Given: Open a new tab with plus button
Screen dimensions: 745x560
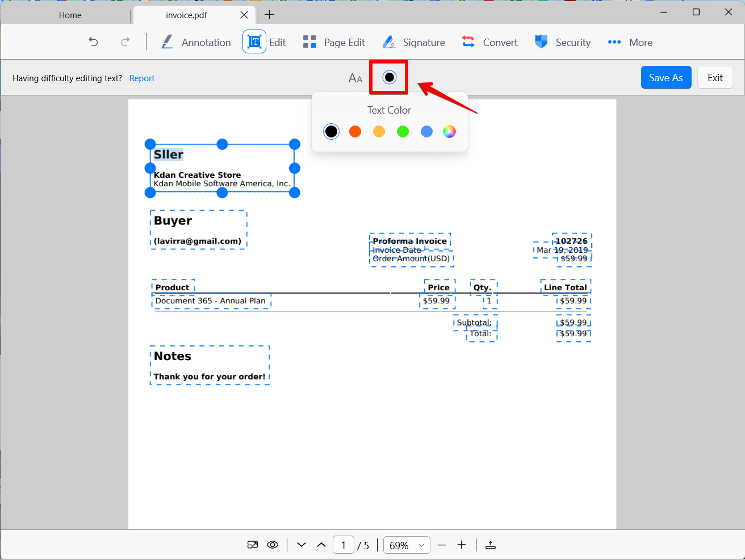Looking at the screenshot, I should coord(270,15).
